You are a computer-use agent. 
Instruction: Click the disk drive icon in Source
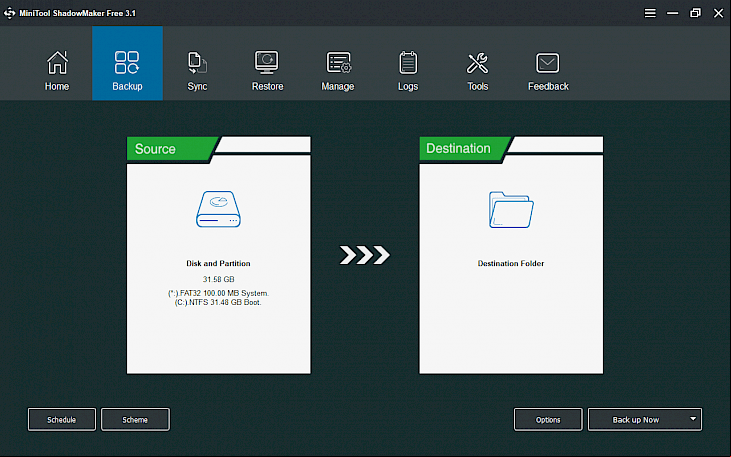pyautogui.click(x=218, y=209)
